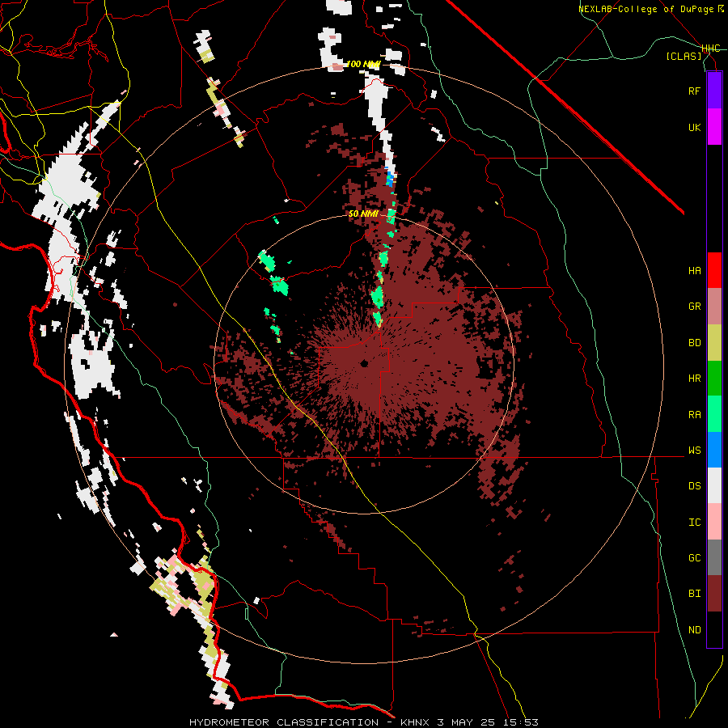
Task: Click the 'GR' legend label
Action: click(694, 307)
